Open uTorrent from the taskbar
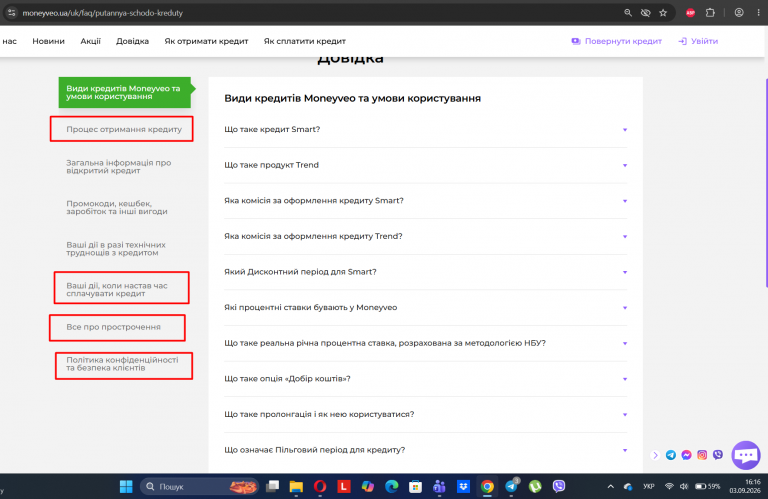 pyautogui.click(x=535, y=486)
